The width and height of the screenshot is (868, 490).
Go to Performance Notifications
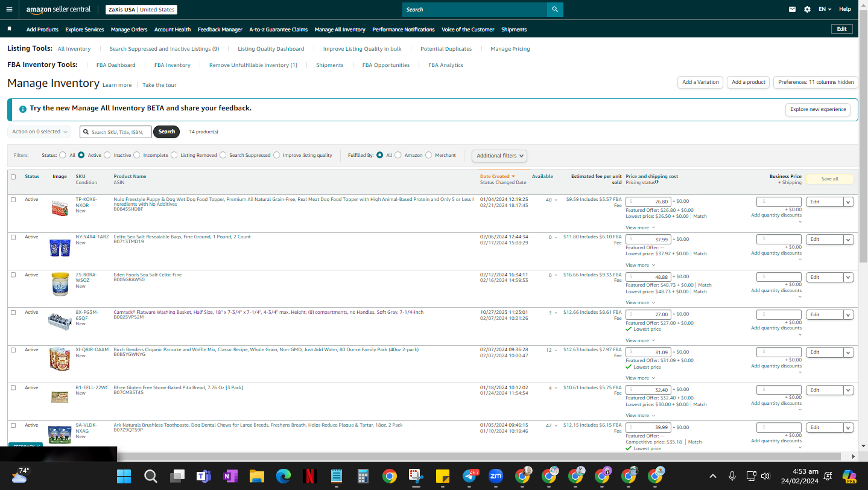point(404,30)
